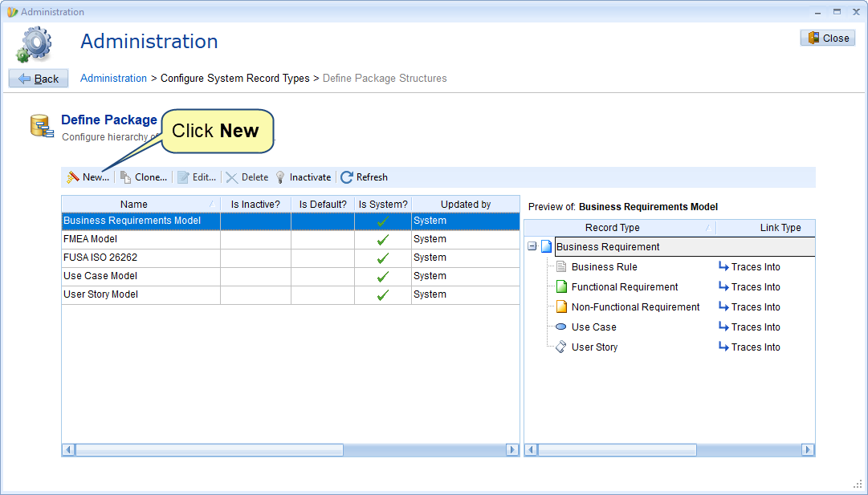Click the Refresh toolbar button
Viewport: 868px width, 495px height.
coord(365,177)
